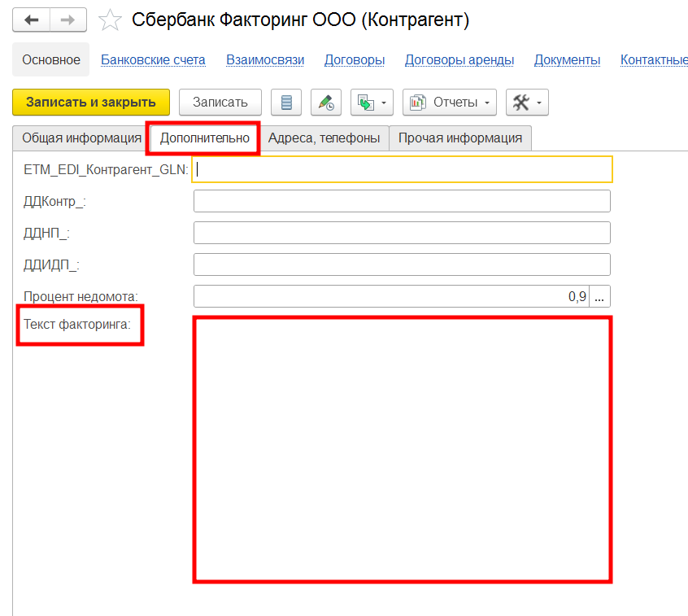Open the ellipsis selector beside Процент недомота
This screenshot has width=688, height=616.
(x=599, y=296)
